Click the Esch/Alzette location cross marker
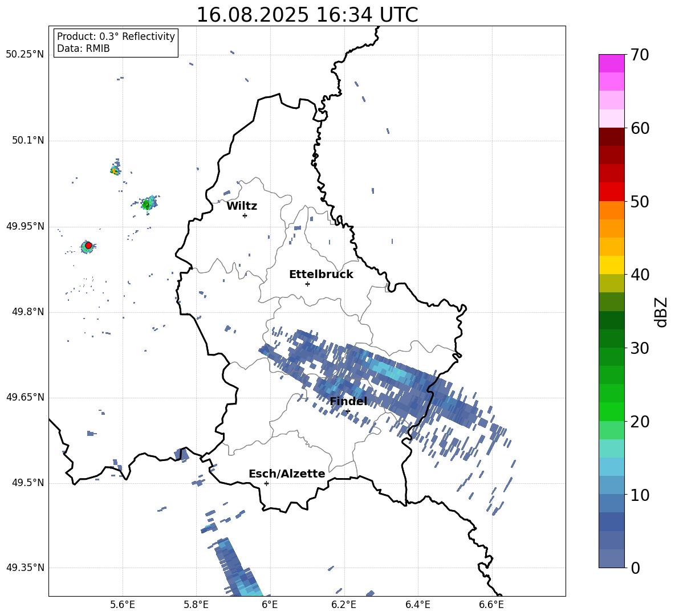Viewport: 675px width, 616px height. (x=266, y=483)
